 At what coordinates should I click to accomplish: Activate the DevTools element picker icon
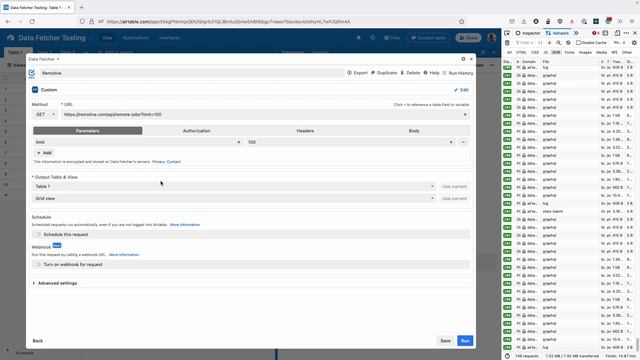[x=507, y=33]
